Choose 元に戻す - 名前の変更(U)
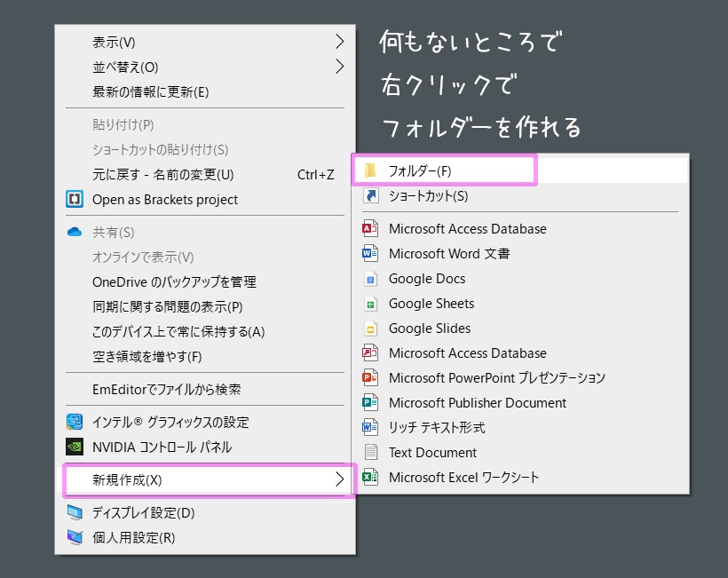Screen dimensions: 728x578 click(205, 175)
